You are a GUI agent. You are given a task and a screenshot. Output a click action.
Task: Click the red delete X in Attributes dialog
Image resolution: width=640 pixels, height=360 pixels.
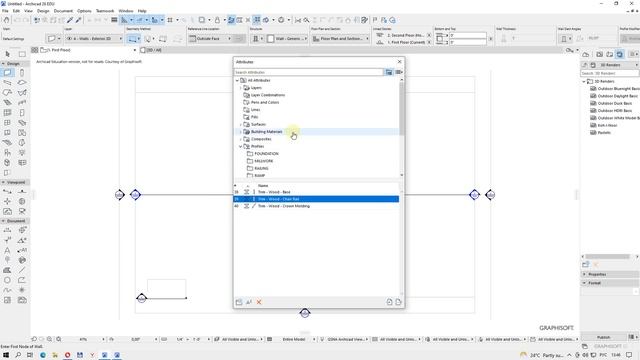(x=259, y=302)
